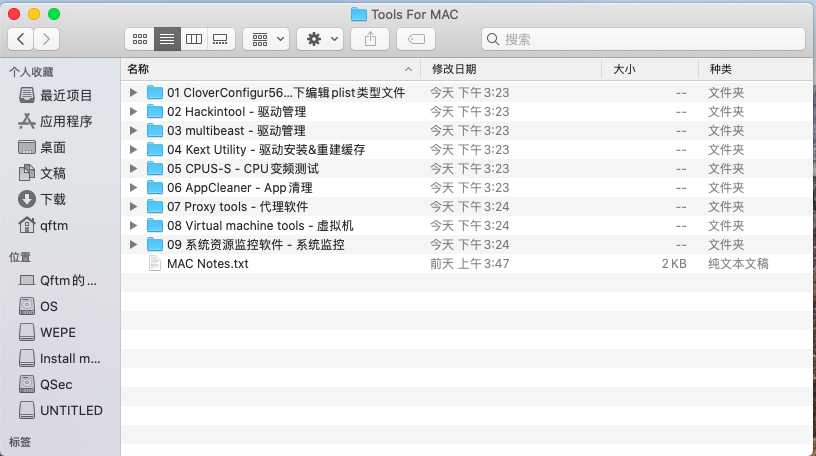Viewport: 816px width, 456px height.
Task: Go forward with the right chevron button
Action: [x=46, y=39]
